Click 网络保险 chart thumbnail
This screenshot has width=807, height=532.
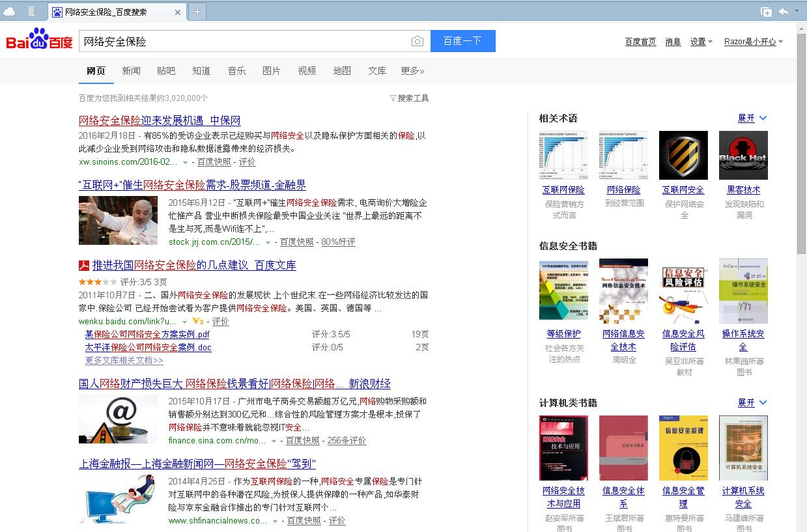(x=623, y=155)
